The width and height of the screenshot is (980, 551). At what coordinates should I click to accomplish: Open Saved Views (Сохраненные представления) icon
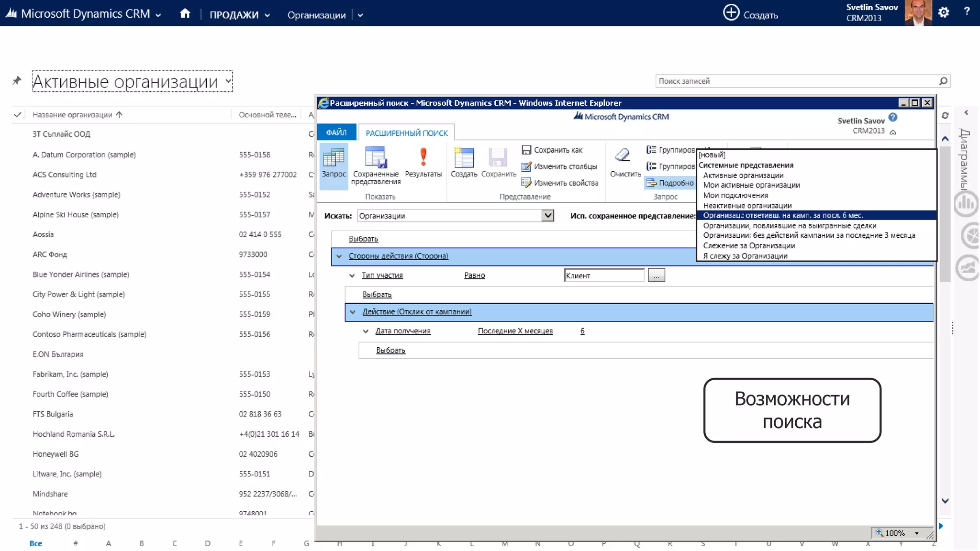pos(375,158)
